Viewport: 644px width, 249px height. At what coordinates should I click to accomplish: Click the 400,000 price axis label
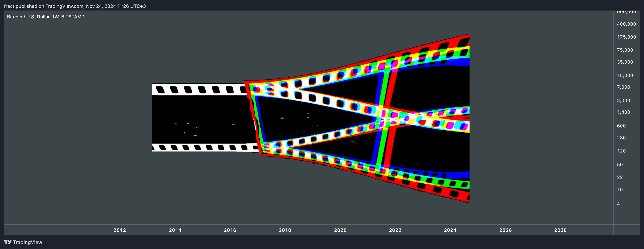(x=626, y=24)
